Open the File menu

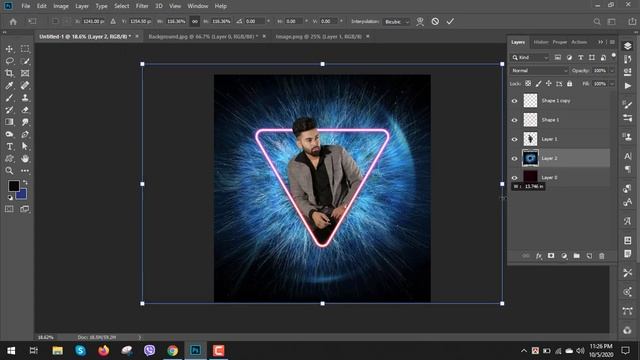26,6
